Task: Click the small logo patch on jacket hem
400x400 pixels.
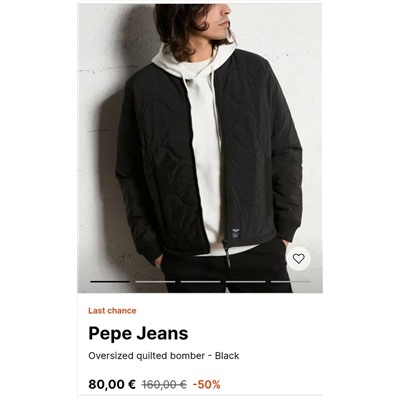Action: point(235,233)
